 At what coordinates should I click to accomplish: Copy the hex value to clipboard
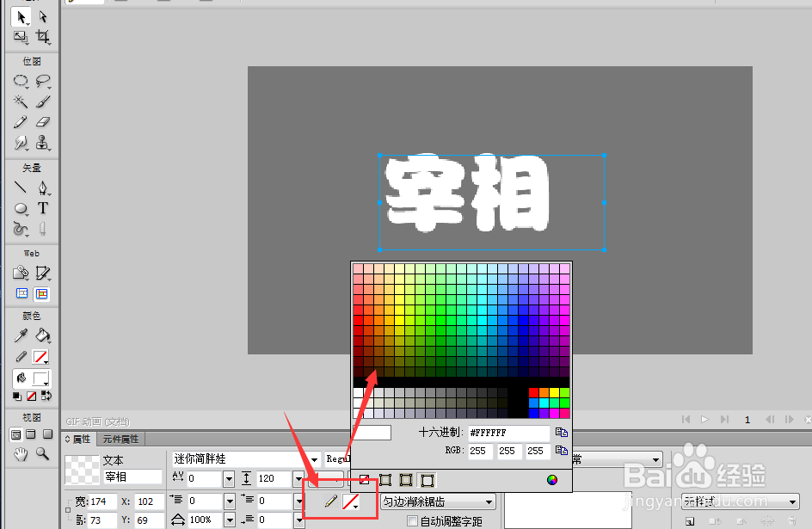pyautogui.click(x=560, y=433)
